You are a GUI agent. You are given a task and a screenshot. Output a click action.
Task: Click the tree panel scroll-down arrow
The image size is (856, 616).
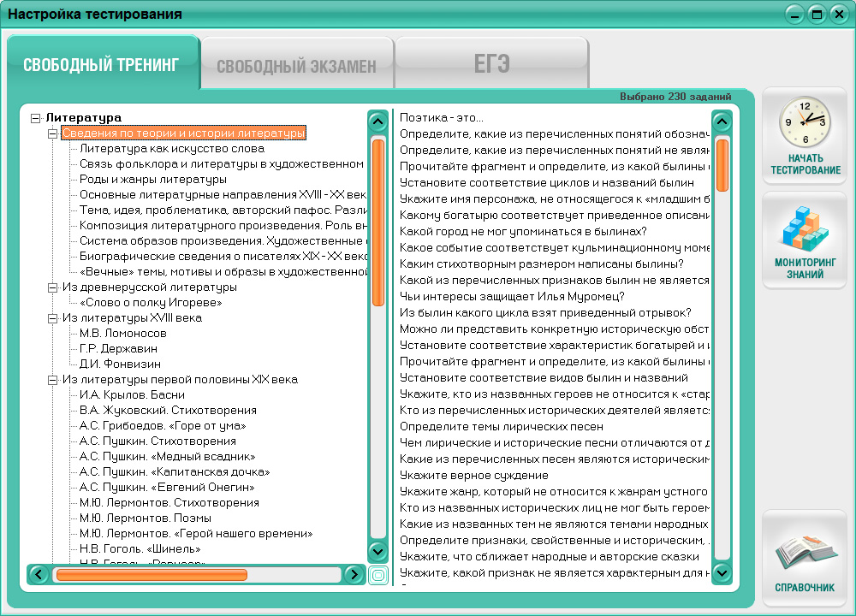[x=377, y=551]
